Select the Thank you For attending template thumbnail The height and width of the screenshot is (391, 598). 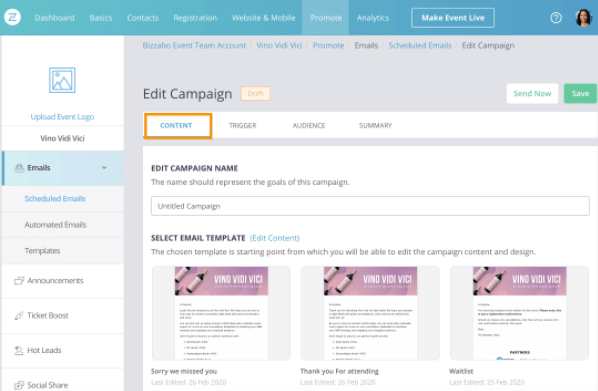(370, 313)
